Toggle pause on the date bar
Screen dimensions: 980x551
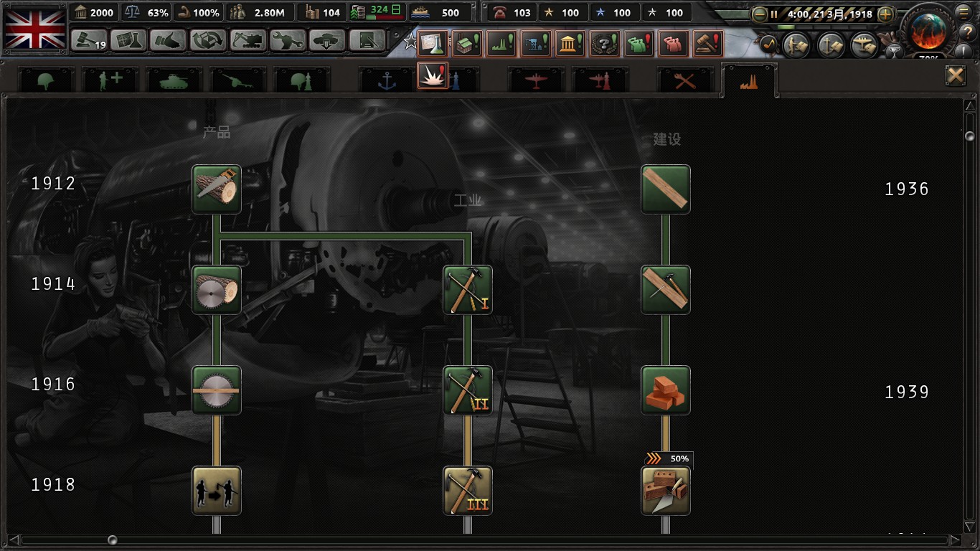pos(774,14)
